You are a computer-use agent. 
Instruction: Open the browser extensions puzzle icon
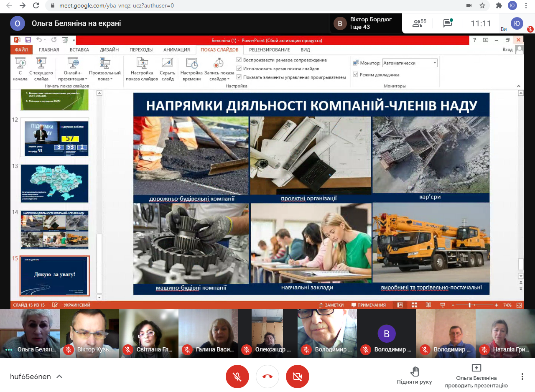(499, 5)
